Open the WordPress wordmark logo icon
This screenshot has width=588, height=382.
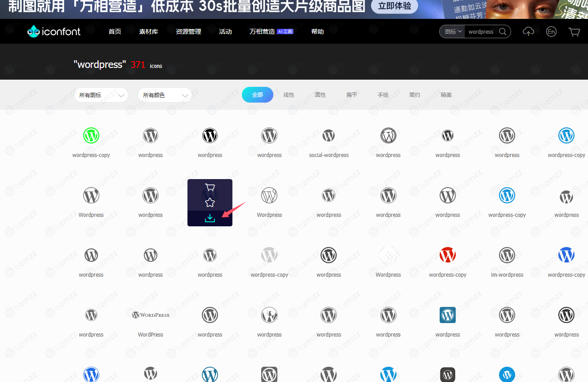(x=151, y=315)
